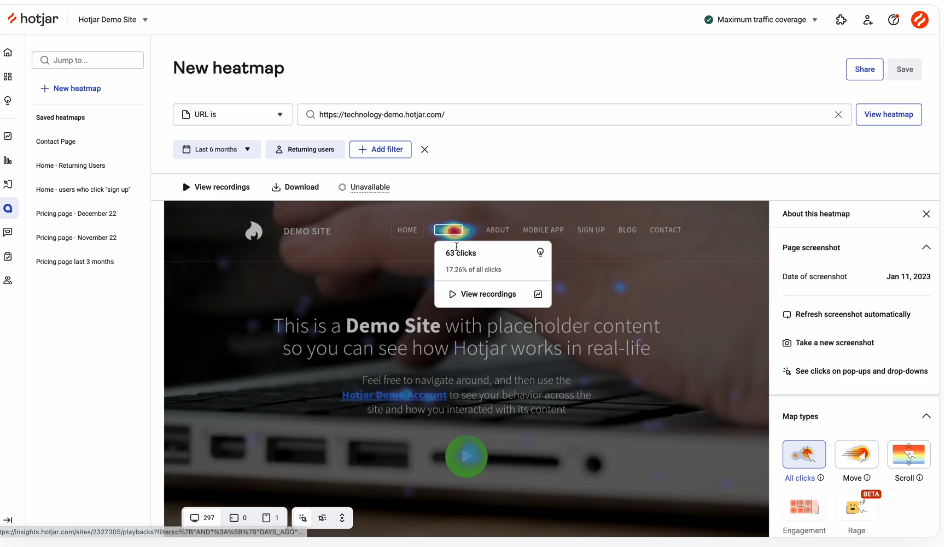The width and height of the screenshot is (944, 547).
Task: Click the View heatmap button
Action: pos(889,114)
